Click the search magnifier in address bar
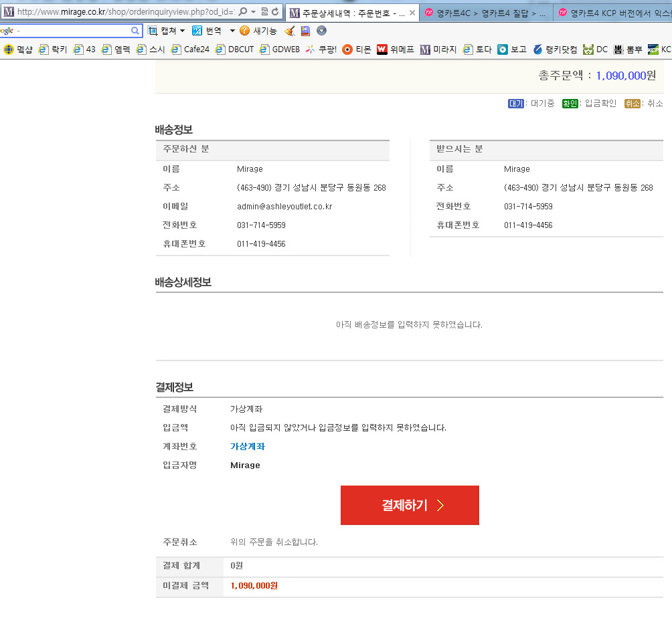Viewport: 672px width, 622px height. click(243, 12)
